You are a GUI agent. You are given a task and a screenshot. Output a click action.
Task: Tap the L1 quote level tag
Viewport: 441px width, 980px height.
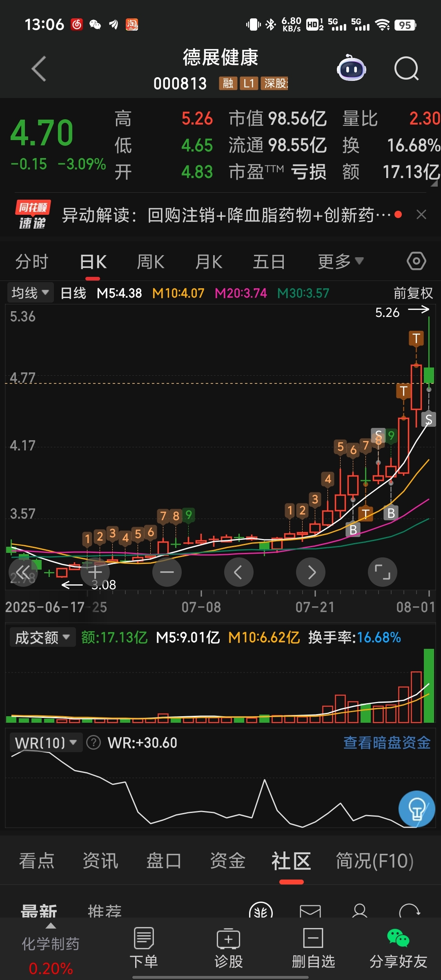(x=249, y=83)
